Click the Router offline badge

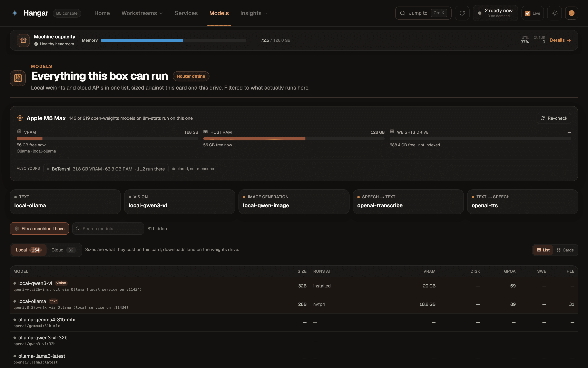[191, 76]
